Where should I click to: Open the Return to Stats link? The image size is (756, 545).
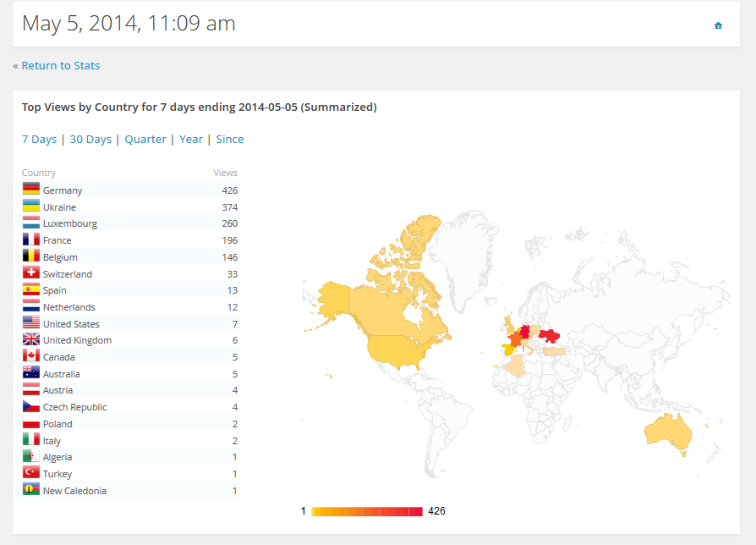coord(56,65)
